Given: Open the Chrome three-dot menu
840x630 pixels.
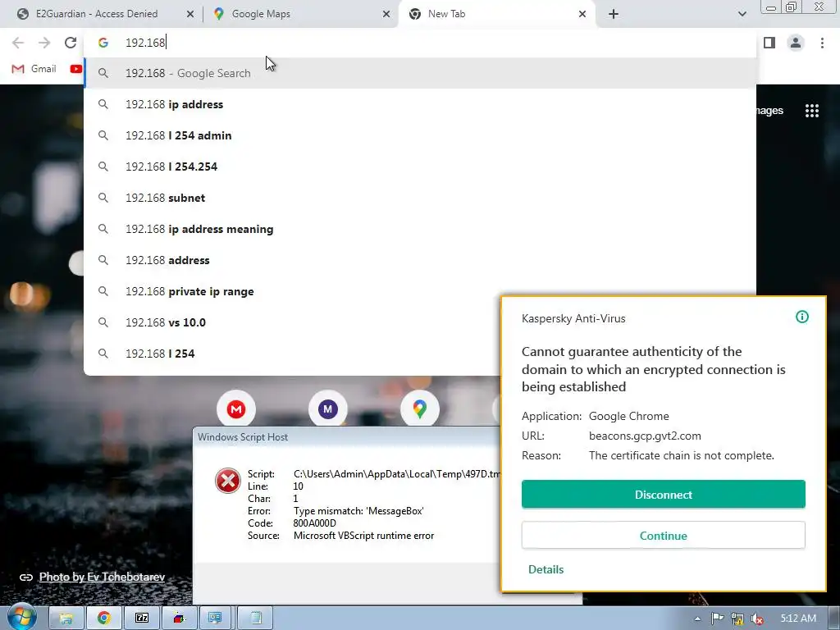Looking at the screenshot, I should [x=822, y=43].
